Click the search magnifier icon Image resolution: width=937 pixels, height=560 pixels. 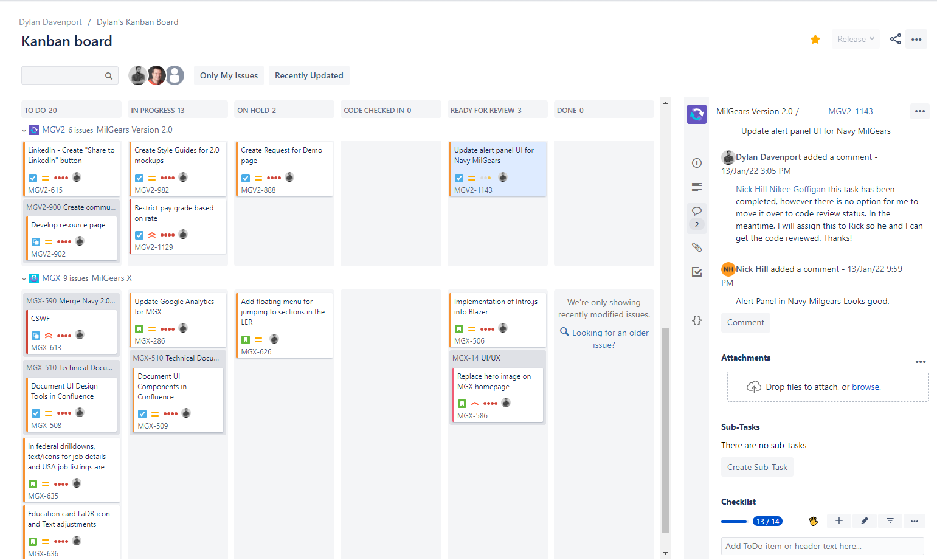click(109, 76)
